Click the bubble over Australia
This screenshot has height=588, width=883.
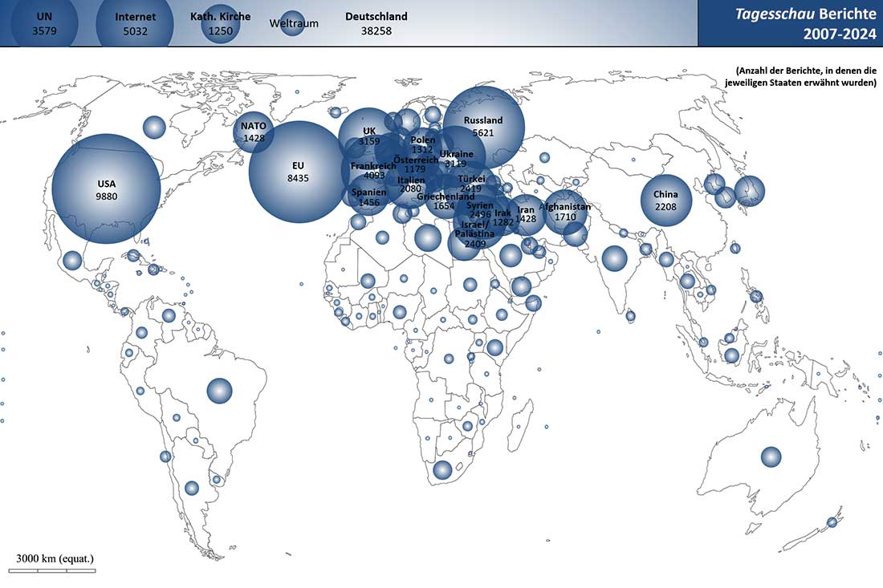coord(771,456)
